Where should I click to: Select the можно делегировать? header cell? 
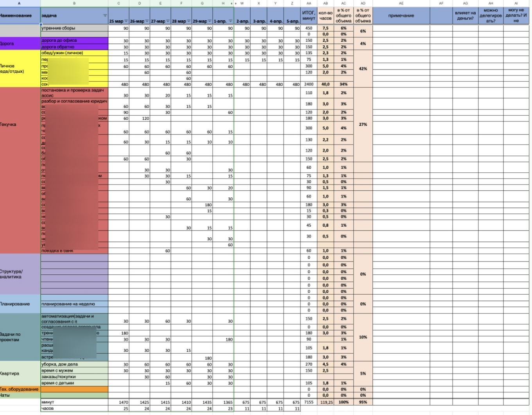(x=491, y=16)
